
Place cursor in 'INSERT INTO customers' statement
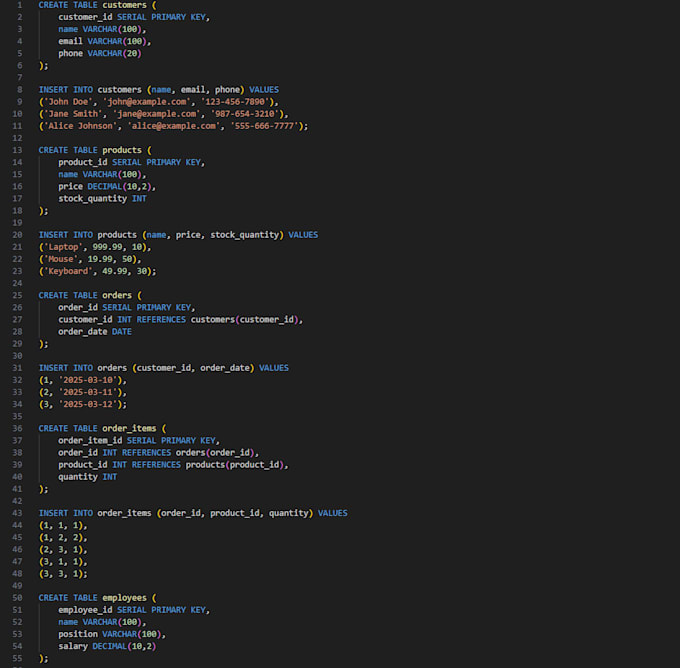pos(159,90)
